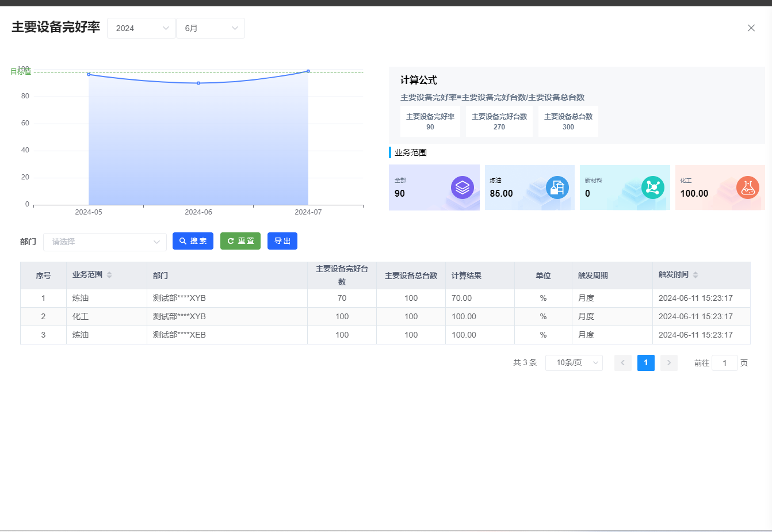Click the 前往 page number input field

click(x=725, y=363)
